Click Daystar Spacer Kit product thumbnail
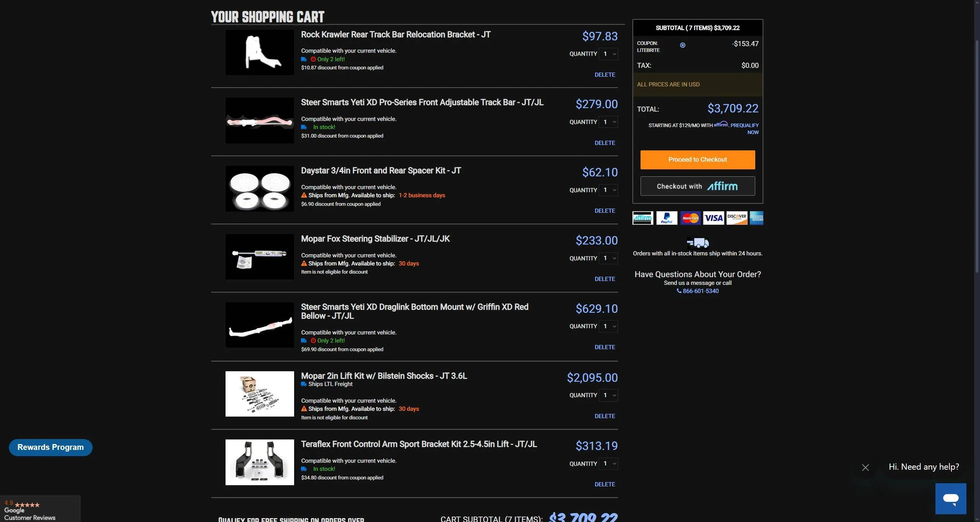Viewport: 980px width, 522px height. [260, 189]
